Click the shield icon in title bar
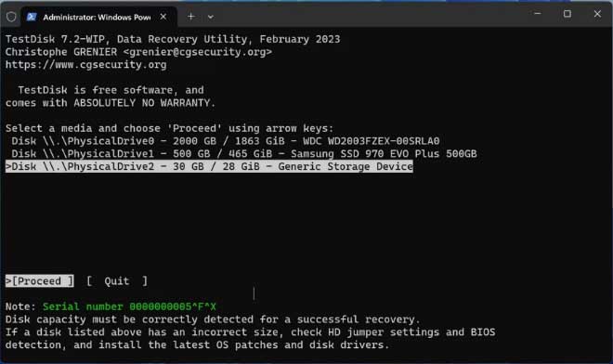Image resolution: width=613 pixels, height=364 pixels. coord(11,17)
